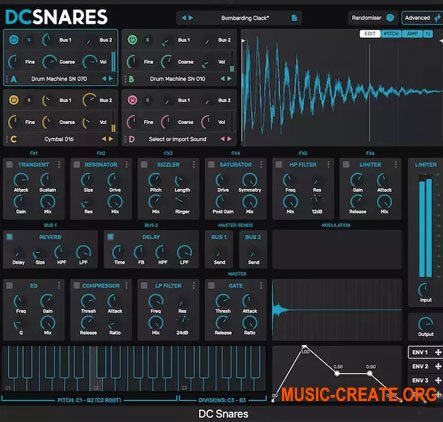Solo layer A with S button
Image resolution: width=443 pixels, height=422 pixels.
pyautogui.click(x=29, y=40)
